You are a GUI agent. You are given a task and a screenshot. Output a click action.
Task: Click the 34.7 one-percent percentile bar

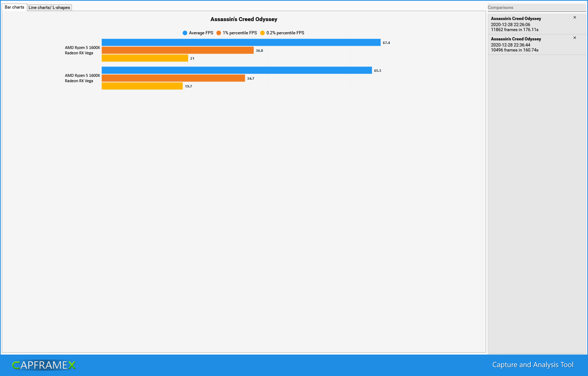click(174, 78)
